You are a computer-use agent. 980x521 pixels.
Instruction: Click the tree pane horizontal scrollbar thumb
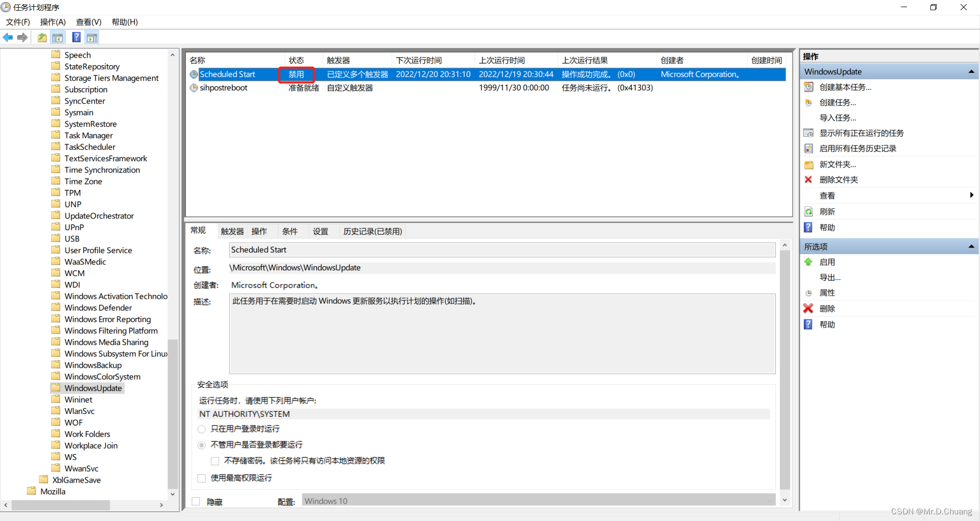[61, 505]
